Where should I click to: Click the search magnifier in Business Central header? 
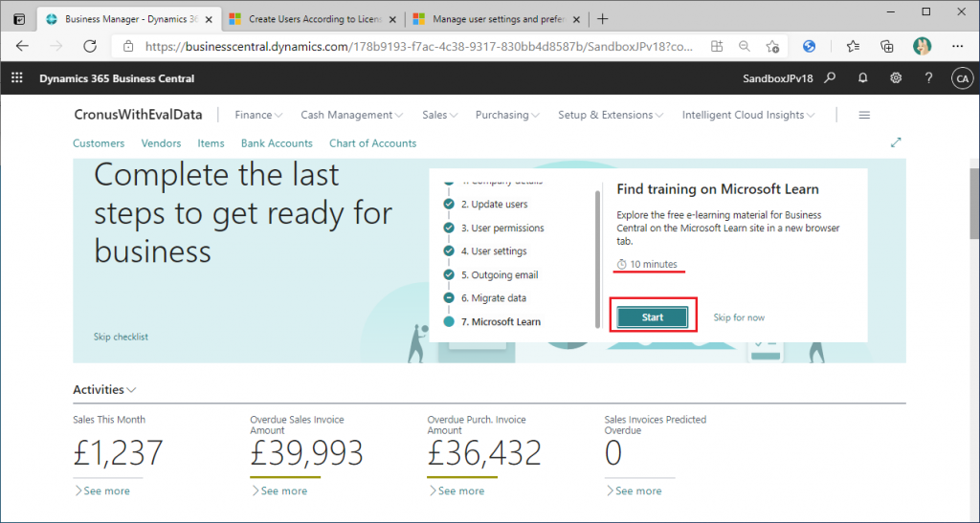click(x=830, y=78)
